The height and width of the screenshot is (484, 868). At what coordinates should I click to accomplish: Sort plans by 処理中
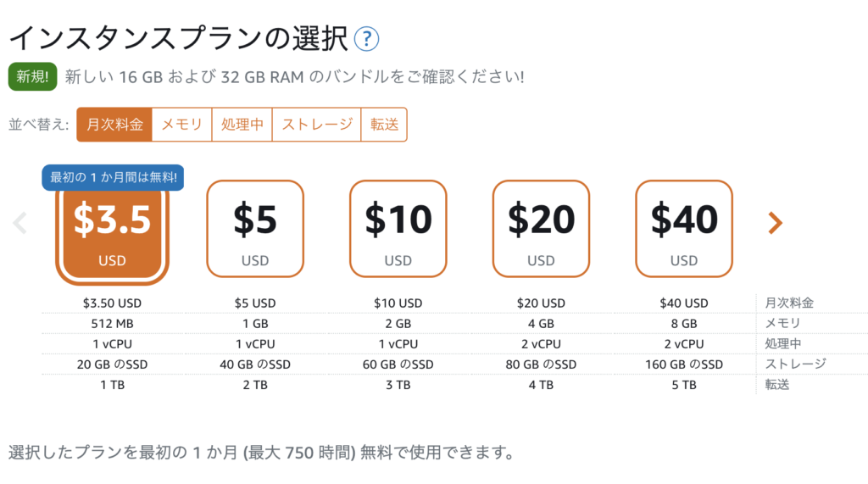pos(242,125)
